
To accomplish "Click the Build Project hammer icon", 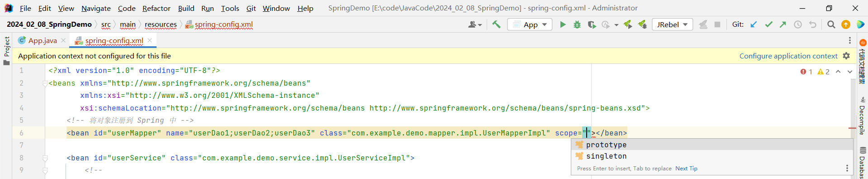I will click(x=496, y=24).
